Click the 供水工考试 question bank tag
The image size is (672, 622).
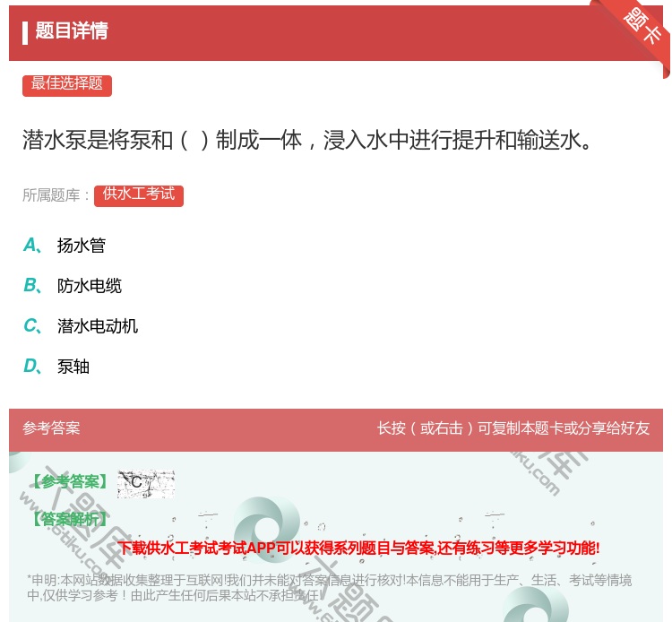tap(138, 195)
